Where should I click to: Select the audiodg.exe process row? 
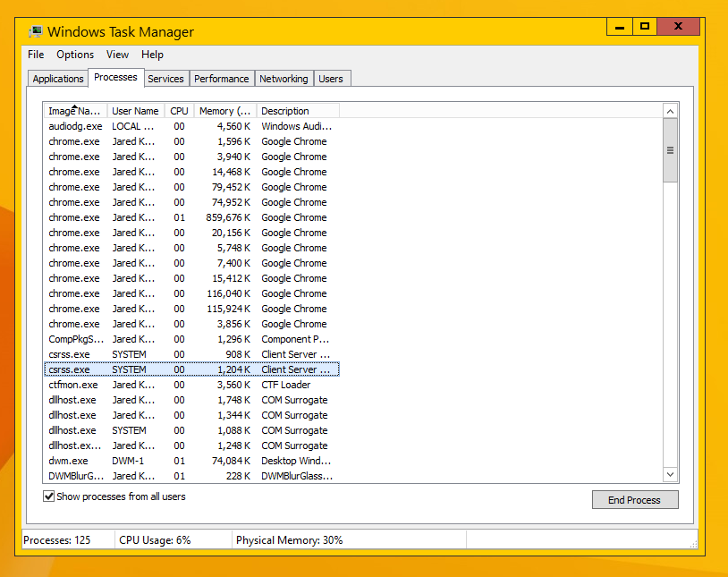[x=191, y=126]
